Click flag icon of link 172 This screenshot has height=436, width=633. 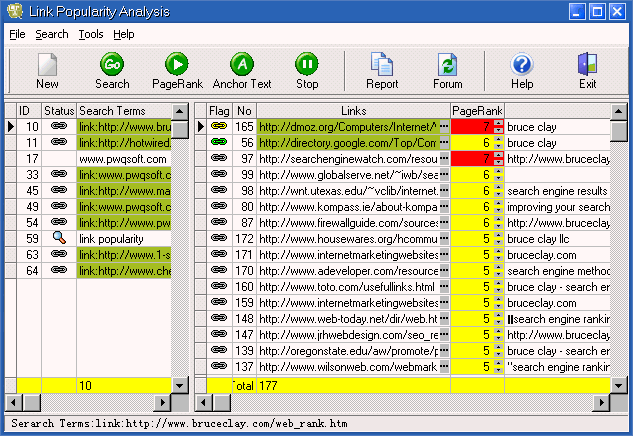pos(219,238)
